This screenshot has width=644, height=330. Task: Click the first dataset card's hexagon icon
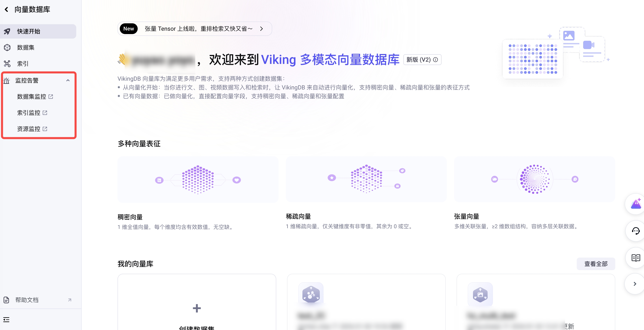point(311,294)
